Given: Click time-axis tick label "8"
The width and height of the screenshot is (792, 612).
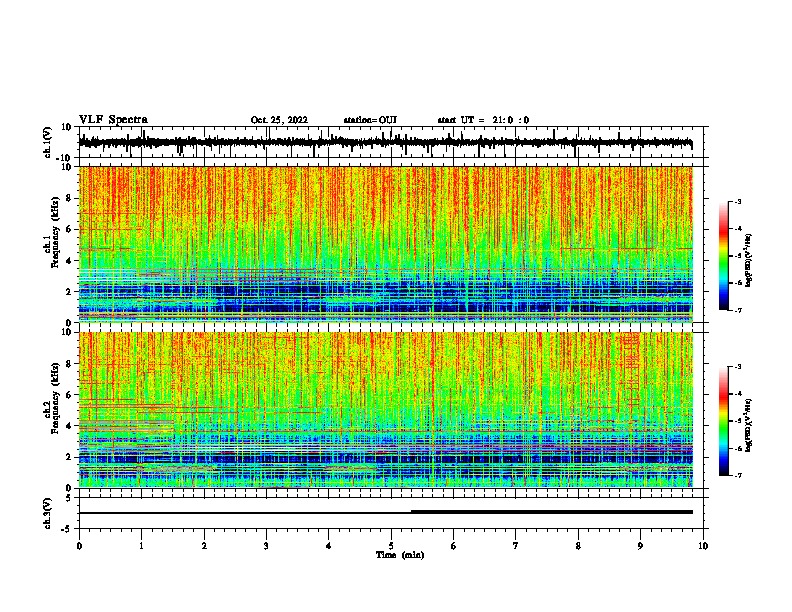Looking at the screenshot, I should (x=578, y=546).
